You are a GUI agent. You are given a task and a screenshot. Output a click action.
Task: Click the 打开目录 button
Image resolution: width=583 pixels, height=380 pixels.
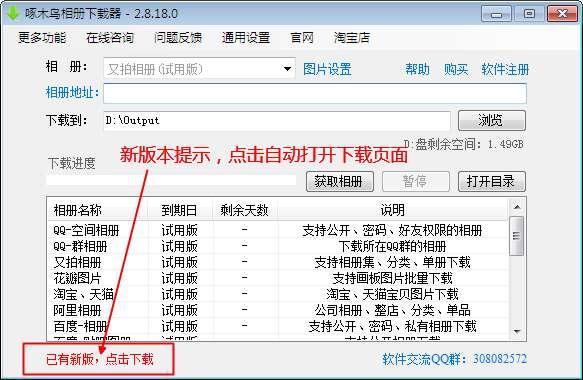pos(492,181)
